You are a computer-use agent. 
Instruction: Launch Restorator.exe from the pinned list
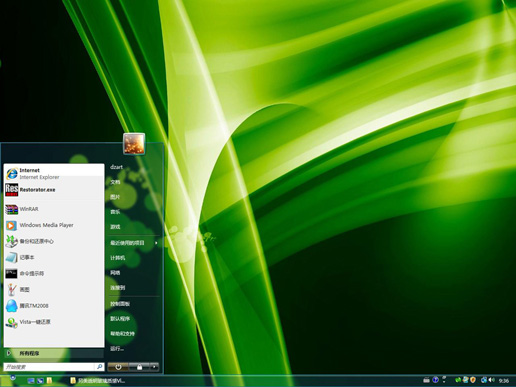coord(54,190)
